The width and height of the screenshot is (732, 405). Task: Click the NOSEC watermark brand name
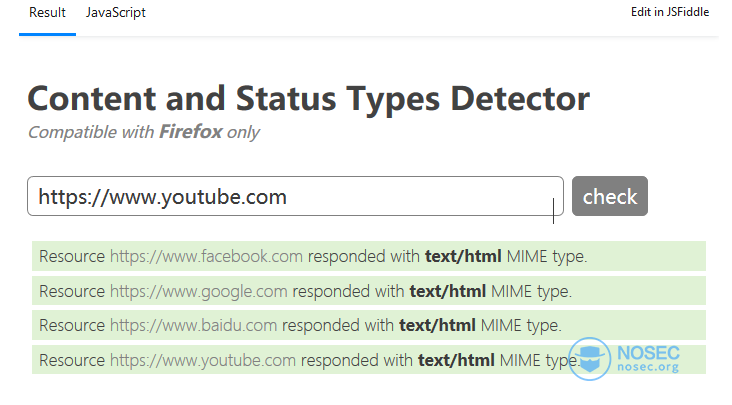point(648,353)
